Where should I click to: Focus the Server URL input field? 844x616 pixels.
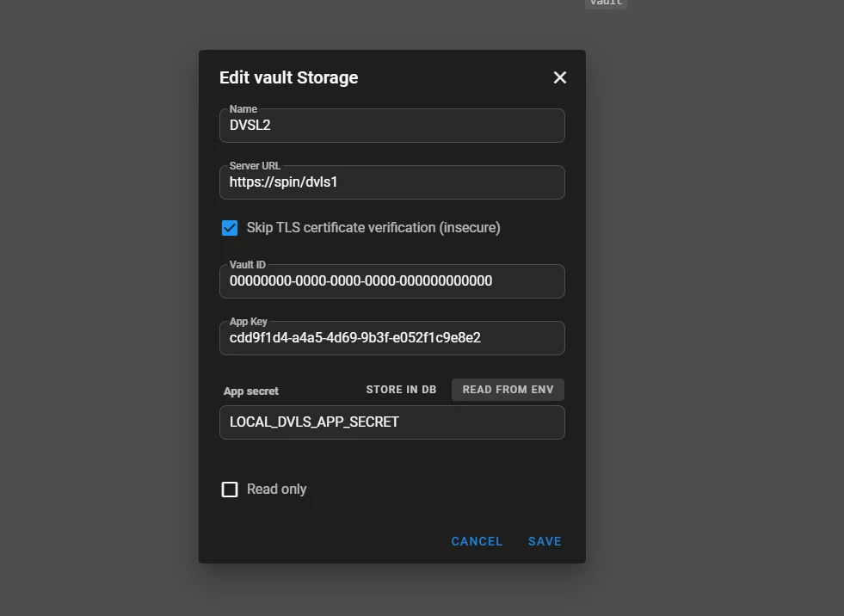[391, 182]
